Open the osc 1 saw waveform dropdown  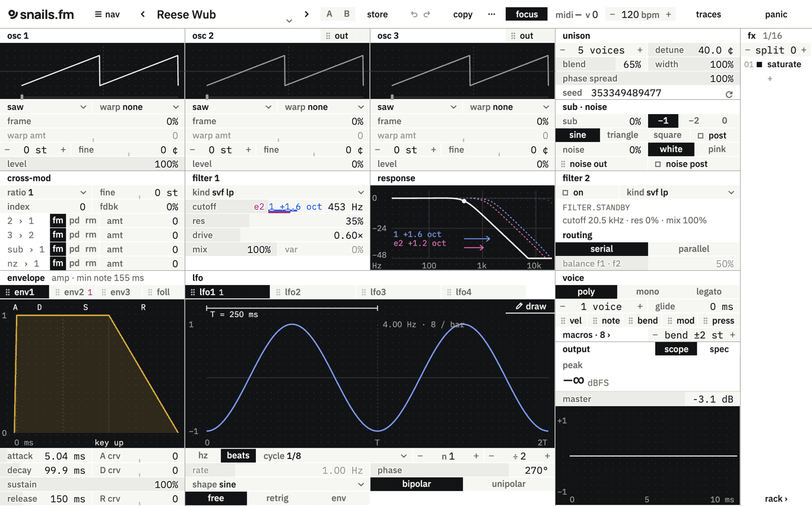[x=46, y=107]
